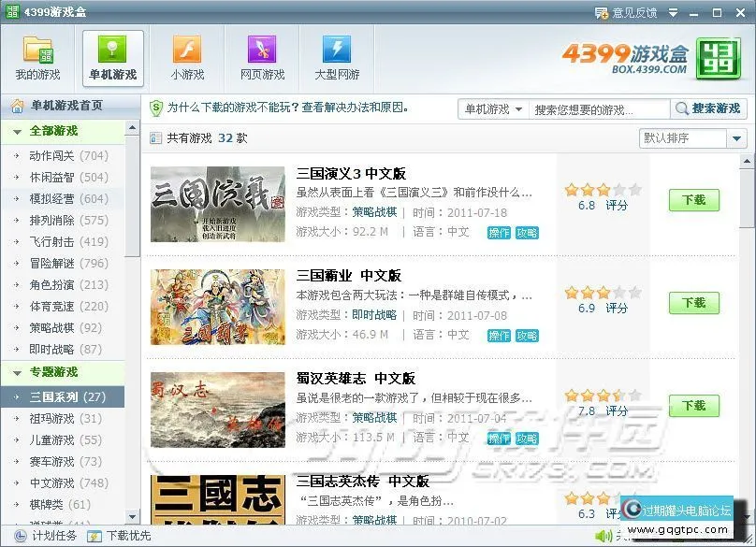Click the 意见反馈 feedback icon
756x547 pixels.
pos(603,12)
